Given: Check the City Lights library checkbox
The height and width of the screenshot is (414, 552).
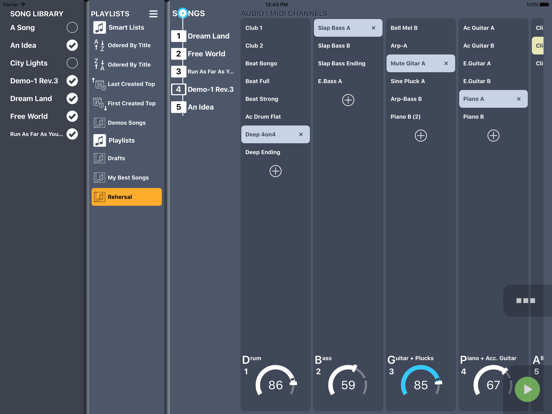Looking at the screenshot, I should coord(72,63).
